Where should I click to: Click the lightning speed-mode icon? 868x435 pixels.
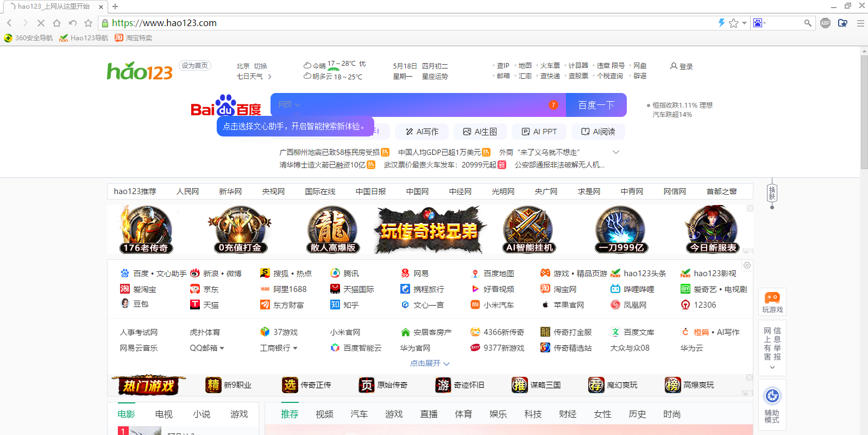[721, 23]
